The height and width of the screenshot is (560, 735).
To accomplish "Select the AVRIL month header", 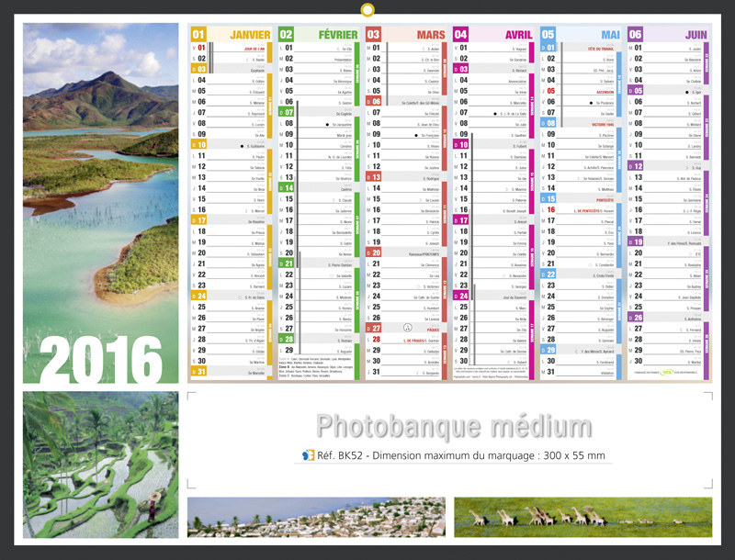I will point(517,35).
